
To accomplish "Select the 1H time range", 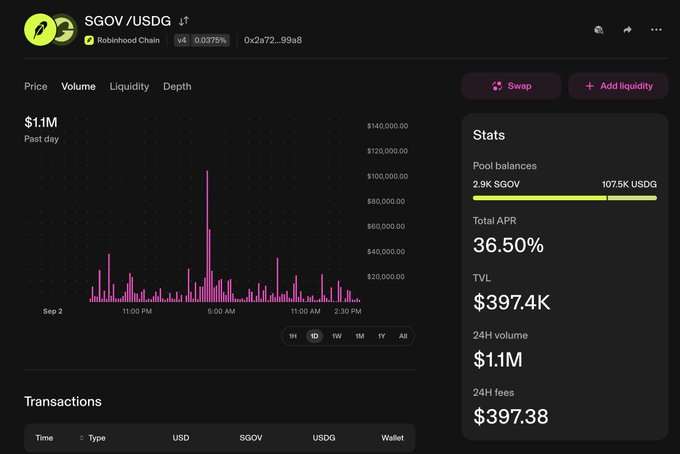I will click(x=293, y=336).
